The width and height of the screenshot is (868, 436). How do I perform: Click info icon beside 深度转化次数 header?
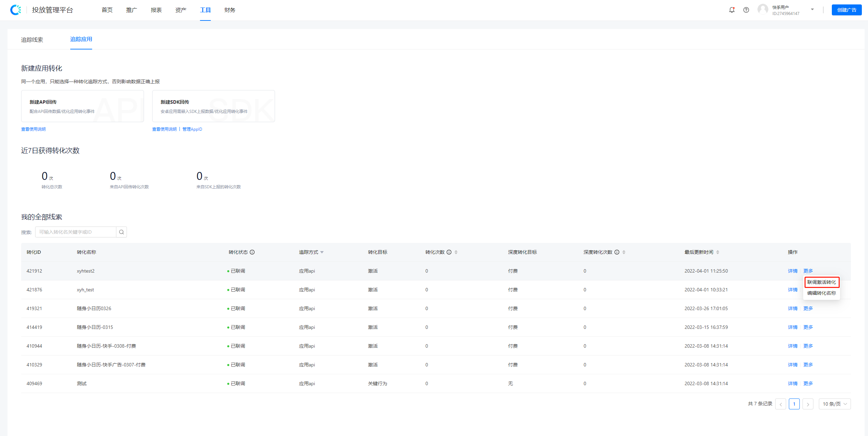(x=617, y=252)
